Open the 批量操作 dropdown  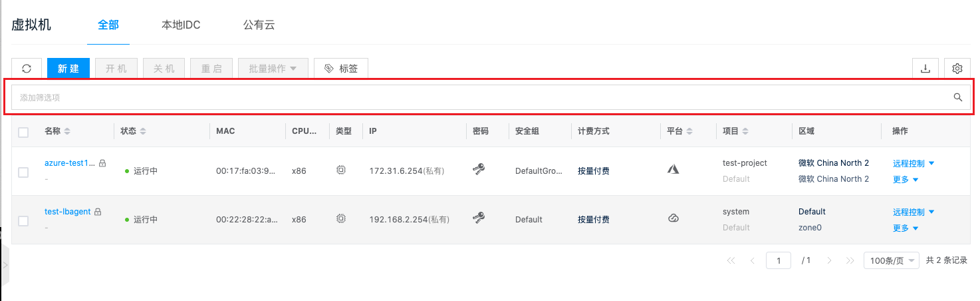[x=273, y=69]
